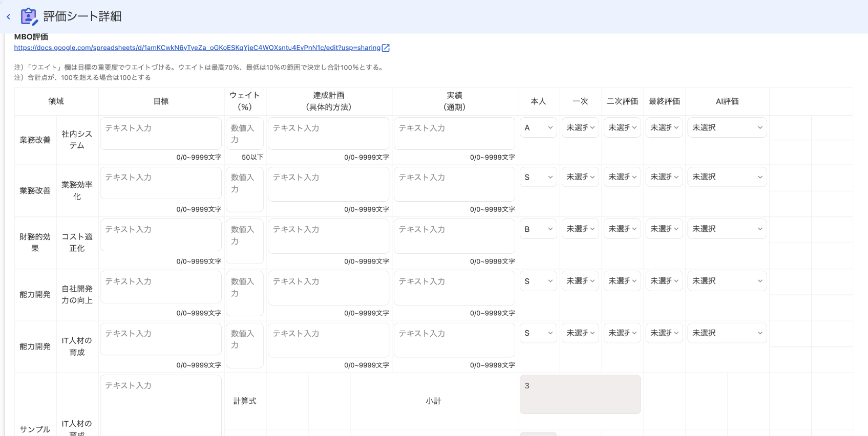The height and width of the screenshot is (436, 868).
Task: Focus 達成計画 text field in 社内システム row
Action: (x=328, y=134)
